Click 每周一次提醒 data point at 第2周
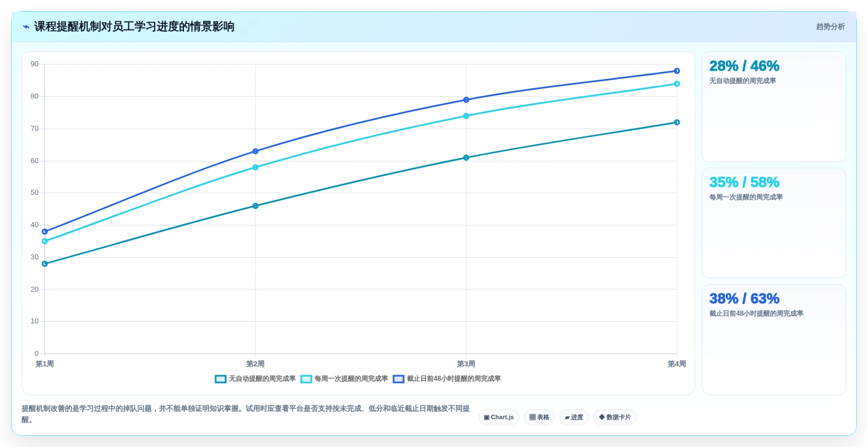This screenshot has height=447, width=868. click(255, 167)
